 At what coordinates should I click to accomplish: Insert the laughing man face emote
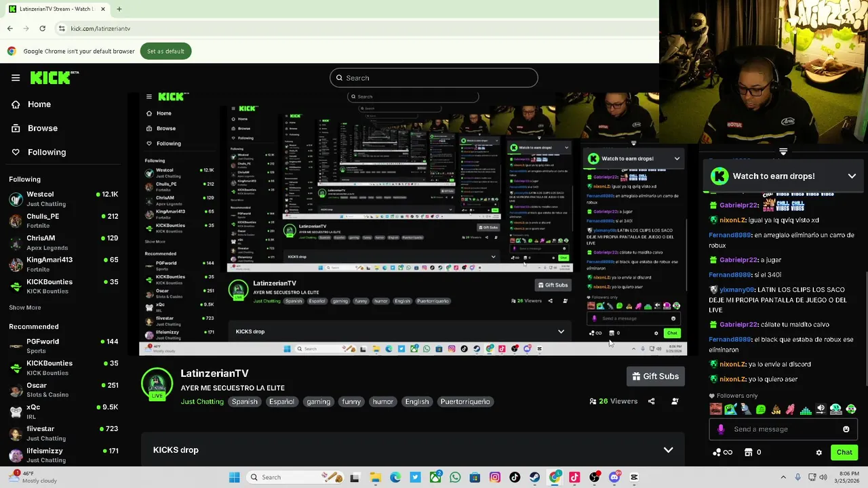tap(716, 409)
